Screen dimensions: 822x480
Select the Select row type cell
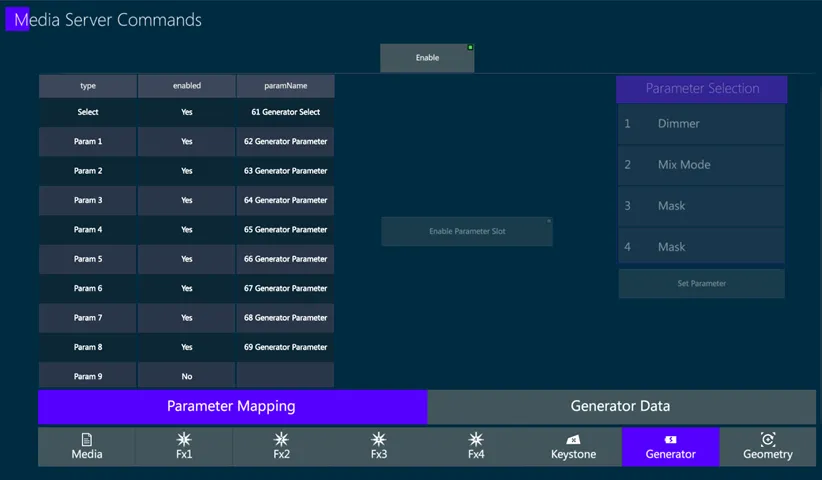pyautogui.click(x=88, y=112)
